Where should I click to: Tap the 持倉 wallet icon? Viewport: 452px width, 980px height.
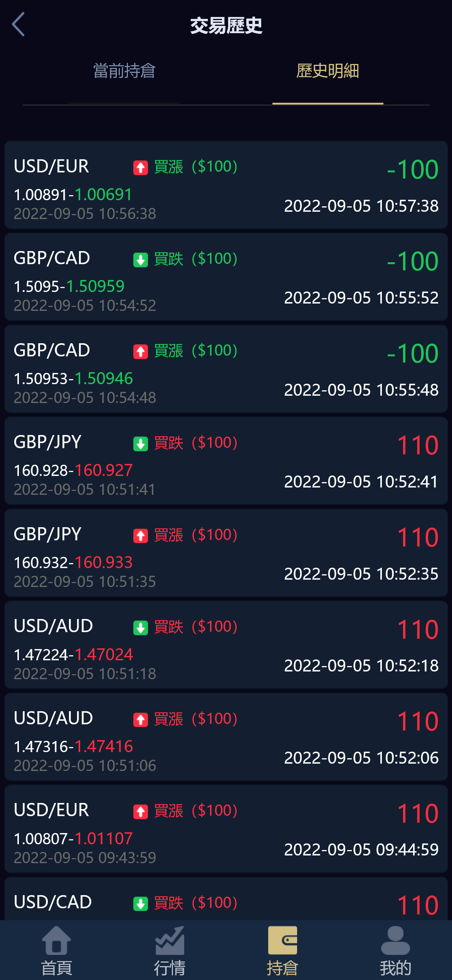tap(282, 941)
